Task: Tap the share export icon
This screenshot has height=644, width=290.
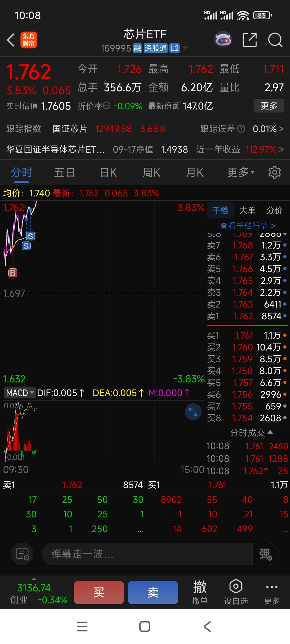Action: coord(250,40)
